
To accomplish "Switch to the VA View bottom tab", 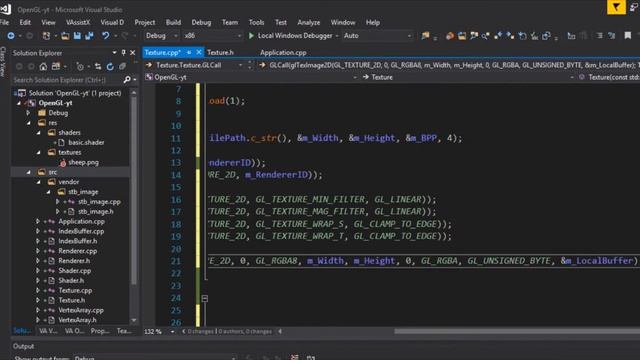I will pos(48,331).
